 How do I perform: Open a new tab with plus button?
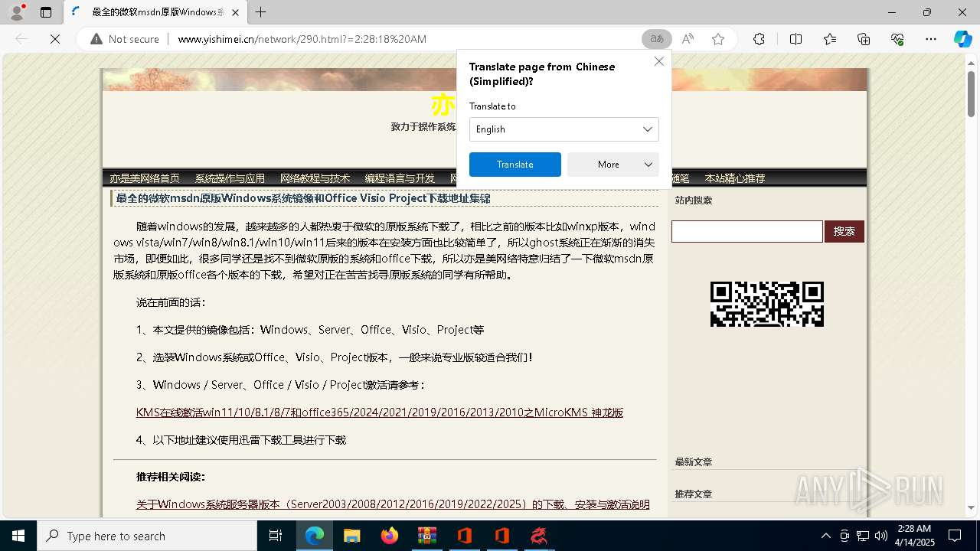click(x=261, y=12)
